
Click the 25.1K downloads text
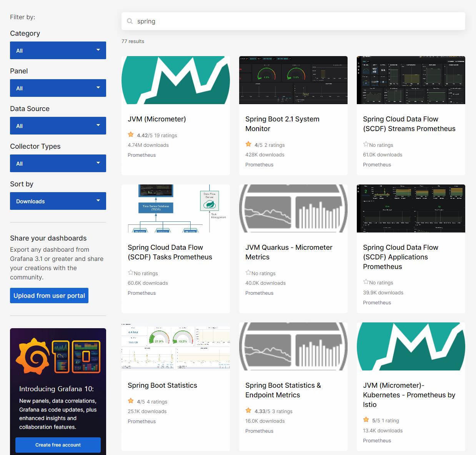pyautogui.click(x=147, y=412)
